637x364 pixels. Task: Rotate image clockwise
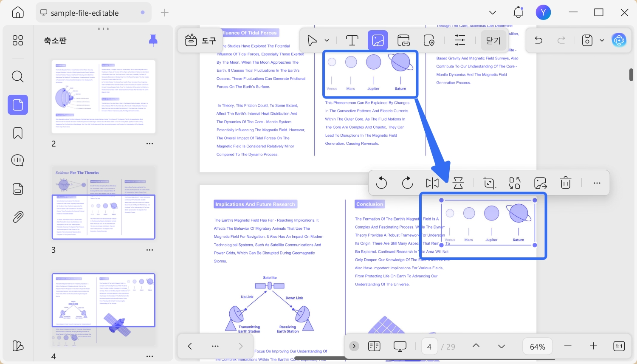pos(407,183)
